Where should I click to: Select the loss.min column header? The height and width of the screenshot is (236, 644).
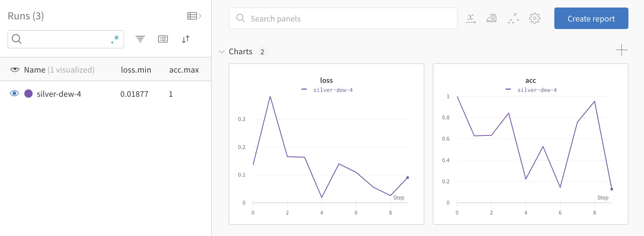[x=136, y=70]
